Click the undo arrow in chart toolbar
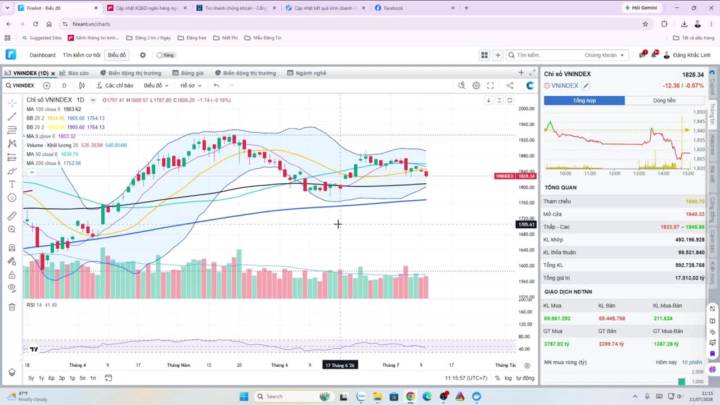Viewport: 720px width, 405px height. (216, 85)
